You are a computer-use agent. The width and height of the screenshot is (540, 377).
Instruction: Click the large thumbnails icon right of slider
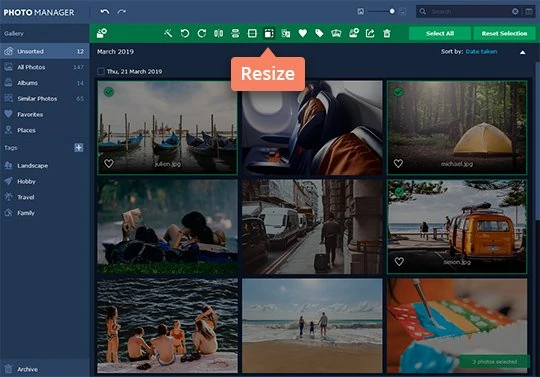tap(403, 11)
